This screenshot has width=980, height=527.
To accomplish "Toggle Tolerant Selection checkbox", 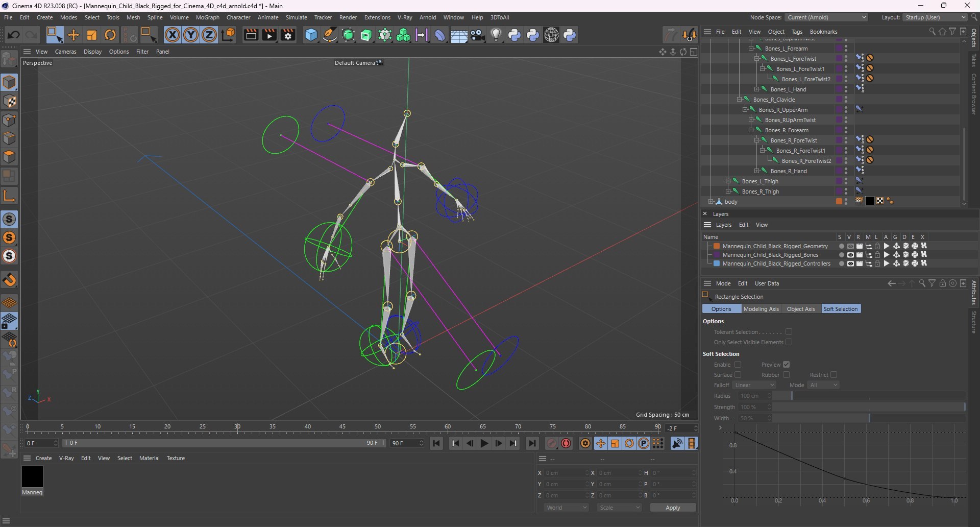I will 789,332.
